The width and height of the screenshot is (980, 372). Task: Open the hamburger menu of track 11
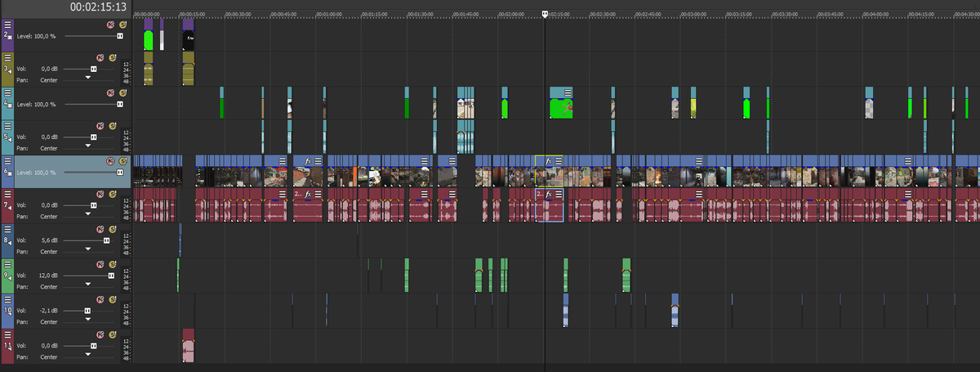click(7, 334)
